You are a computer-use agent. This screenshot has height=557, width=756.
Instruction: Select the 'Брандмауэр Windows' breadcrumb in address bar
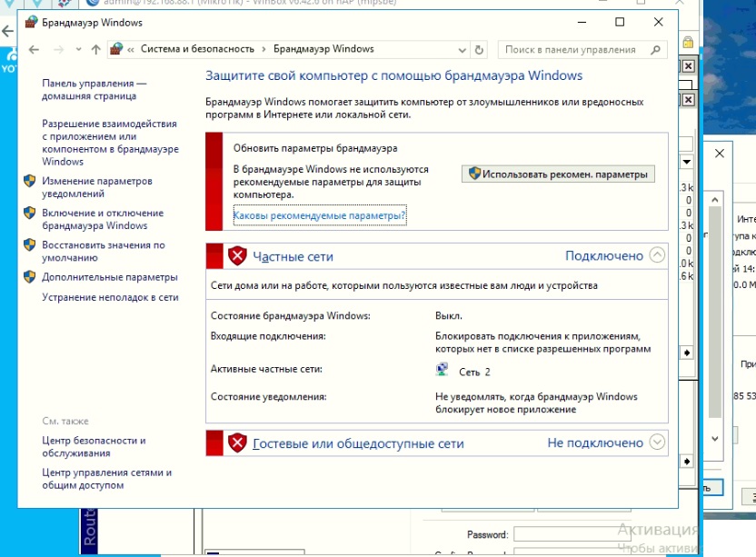(x=323, y=49)
